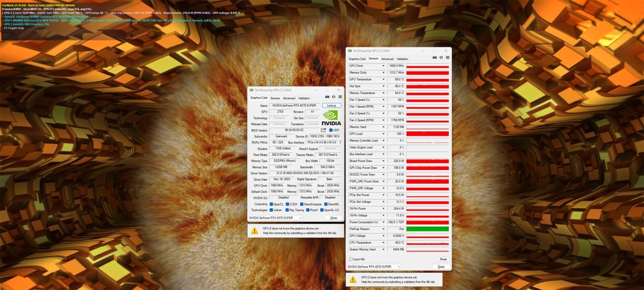This screenshot has width=644, height=290.
Task: Click the Driver Version field
Action: pyautogui.click(x=305, y=173)
